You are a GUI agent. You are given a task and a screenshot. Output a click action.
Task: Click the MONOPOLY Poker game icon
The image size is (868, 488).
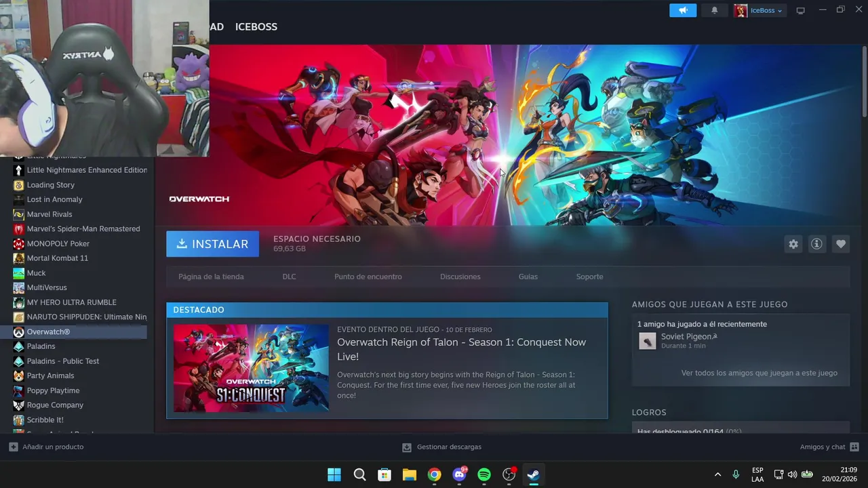[x=19, y=243]
